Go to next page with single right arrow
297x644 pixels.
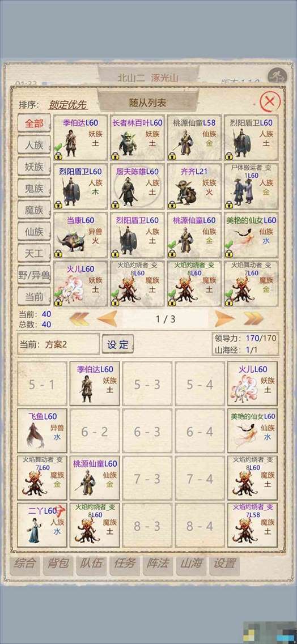click(x=224, y=319)
